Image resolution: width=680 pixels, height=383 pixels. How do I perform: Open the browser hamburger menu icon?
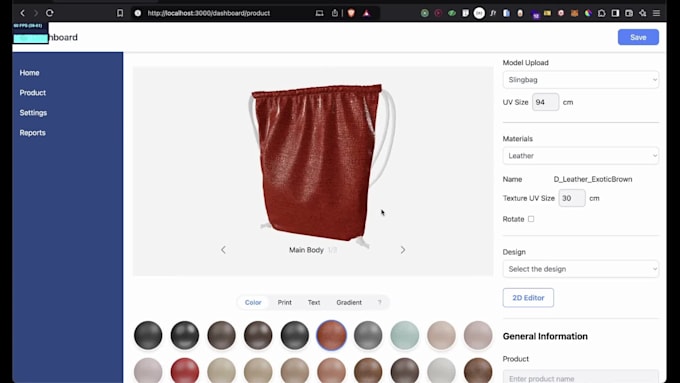[657, 13]
